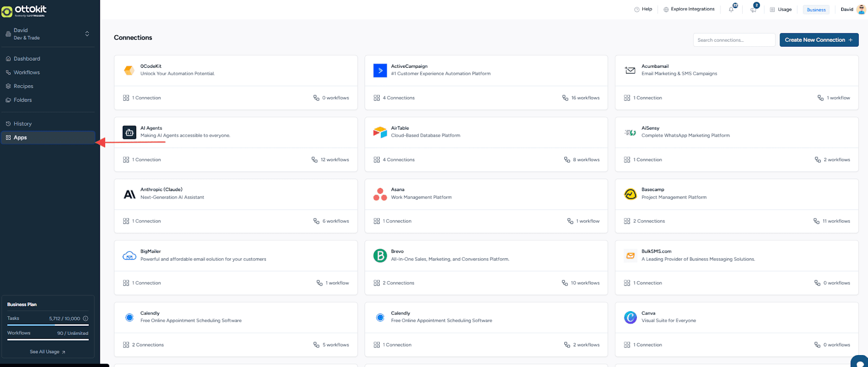Open the Asana three-dots icon

click(380, 194)
